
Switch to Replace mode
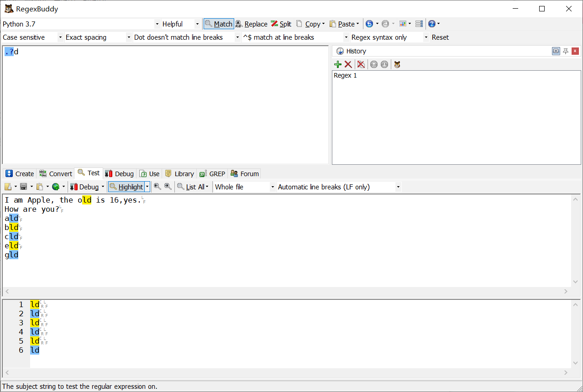(252, 24)
